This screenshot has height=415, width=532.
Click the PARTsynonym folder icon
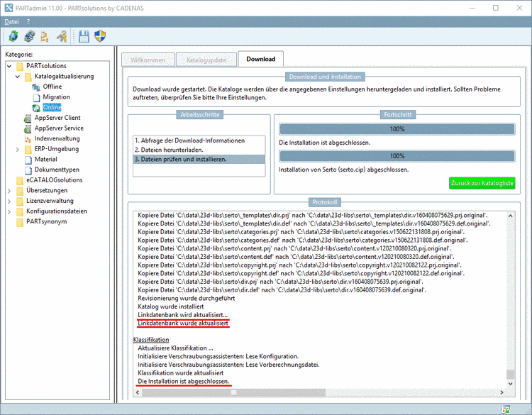point(20,222)
